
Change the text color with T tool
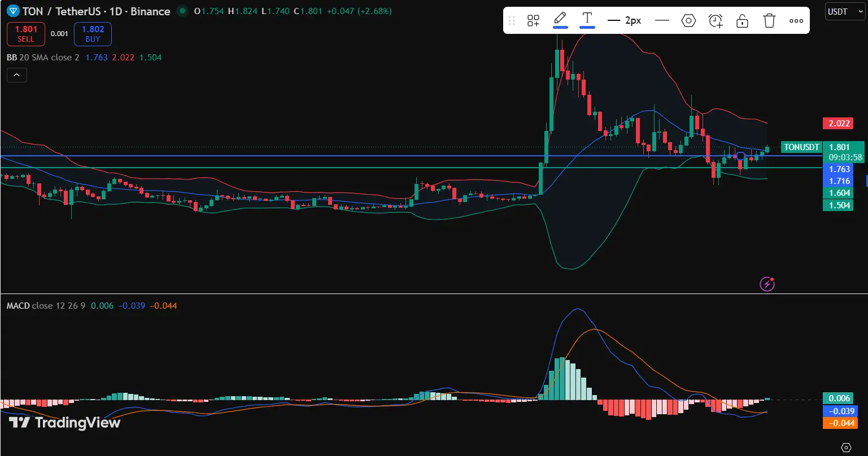(587, 20)
